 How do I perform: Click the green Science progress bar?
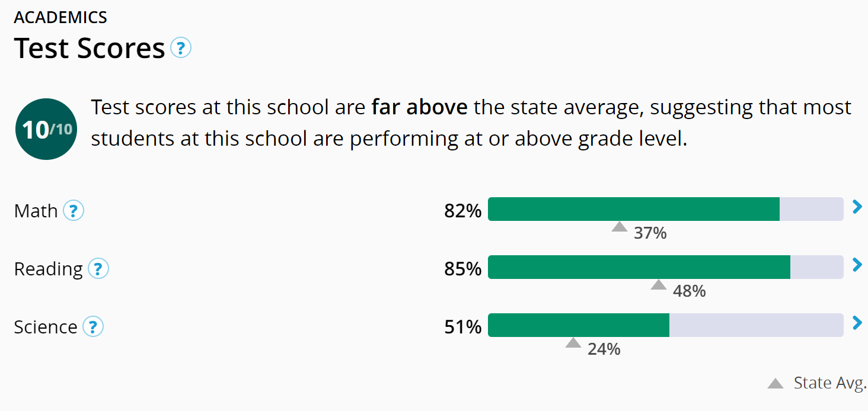578,325
